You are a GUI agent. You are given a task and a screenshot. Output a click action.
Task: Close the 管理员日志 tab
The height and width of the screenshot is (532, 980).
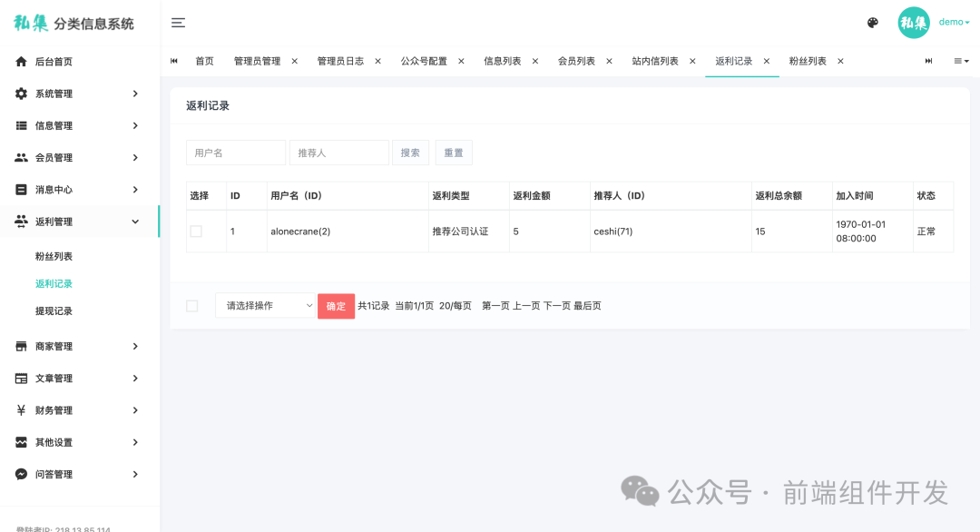pos(378,61)
